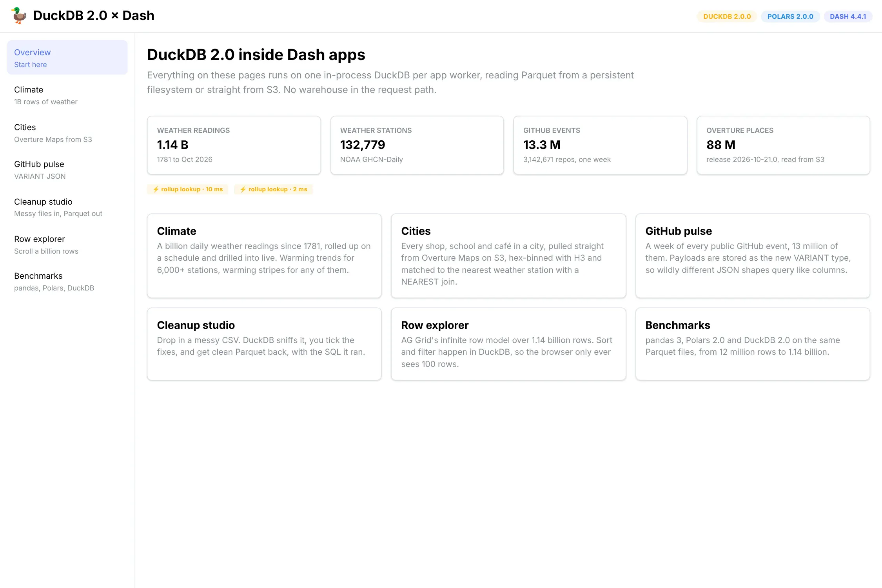Click the DuckDB 2.0 × Dash title
This screenshot has width=882, height=588.
[94, 16]
